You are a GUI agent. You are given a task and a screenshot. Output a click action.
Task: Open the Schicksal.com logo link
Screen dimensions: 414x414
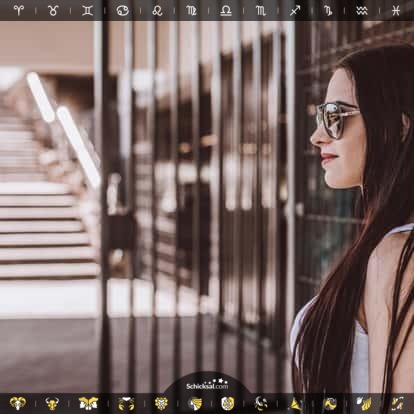click(207, 385)
